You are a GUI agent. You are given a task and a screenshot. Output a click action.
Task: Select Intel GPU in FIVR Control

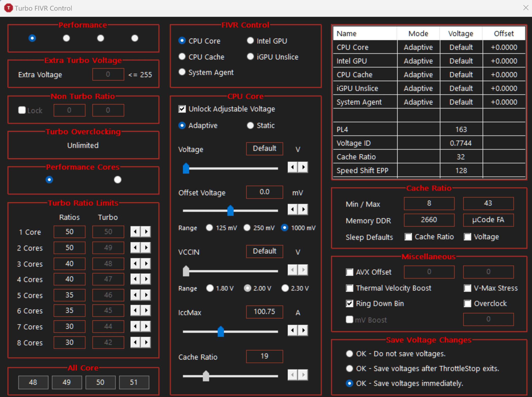pyautogui.click(x=250, y=40)
